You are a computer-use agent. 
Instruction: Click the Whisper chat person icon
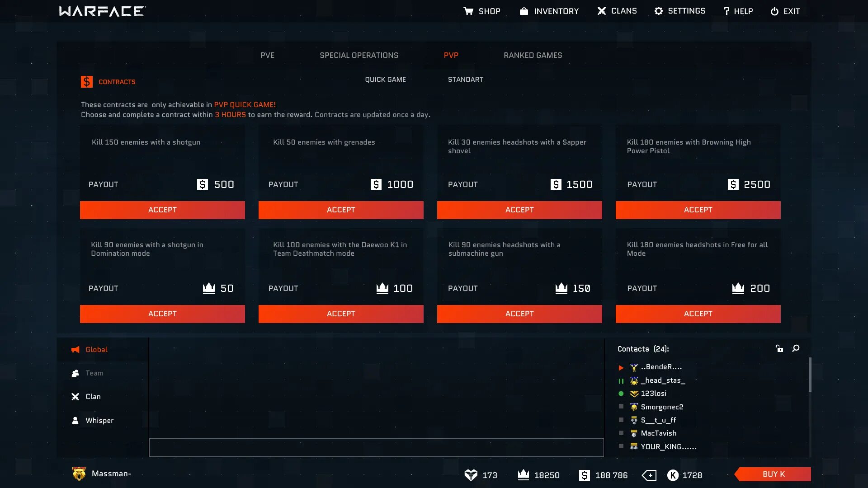tap(75, 420)
